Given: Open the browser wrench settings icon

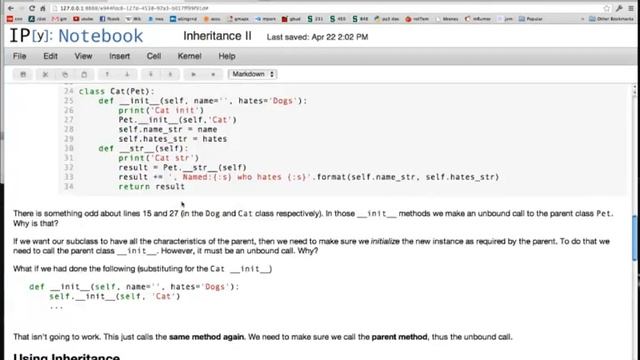Looking at the screenshot, I should (x=619, y=8).
